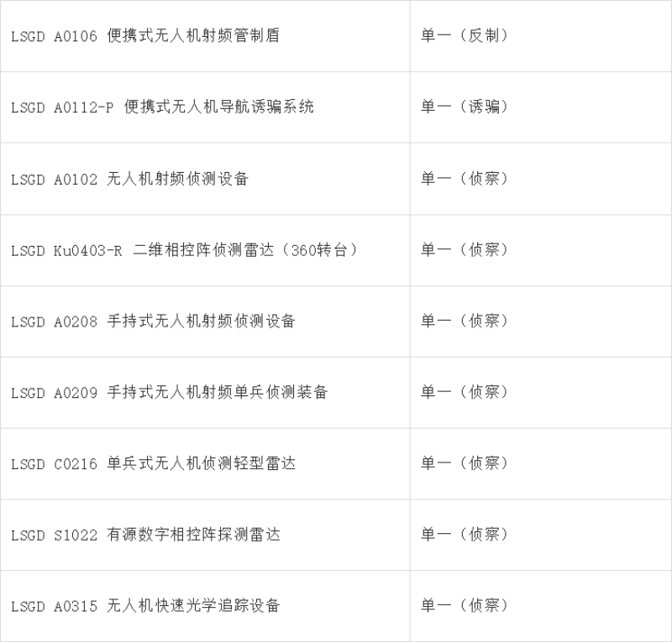The height and width of the screenshot is (643, 672).
Task: Click LSGD A0209 射频单兵侦测装备 entry
Action: [170, 393]
